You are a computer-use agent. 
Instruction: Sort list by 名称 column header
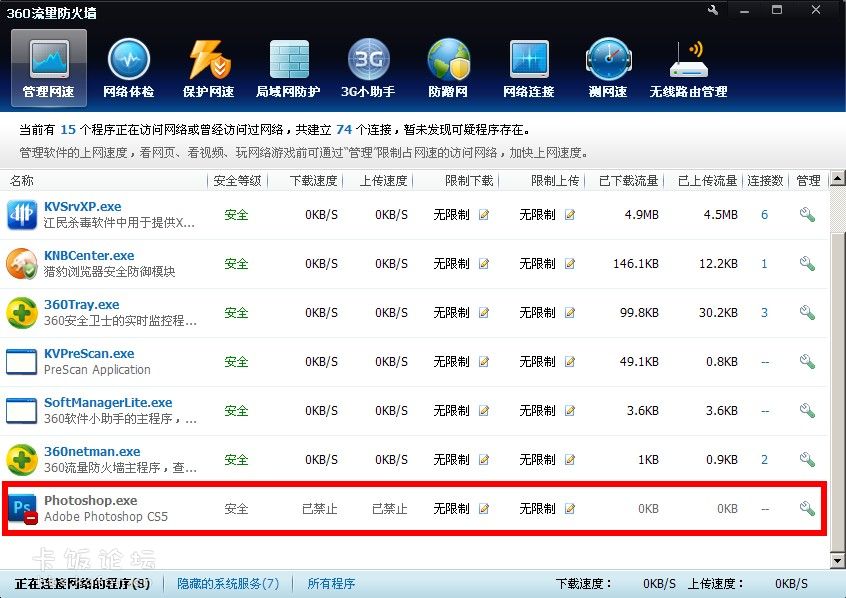(22, 181)
